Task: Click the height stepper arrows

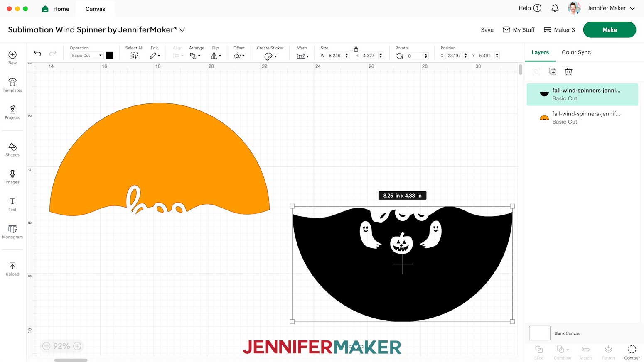Action: (x=381, y=56)
